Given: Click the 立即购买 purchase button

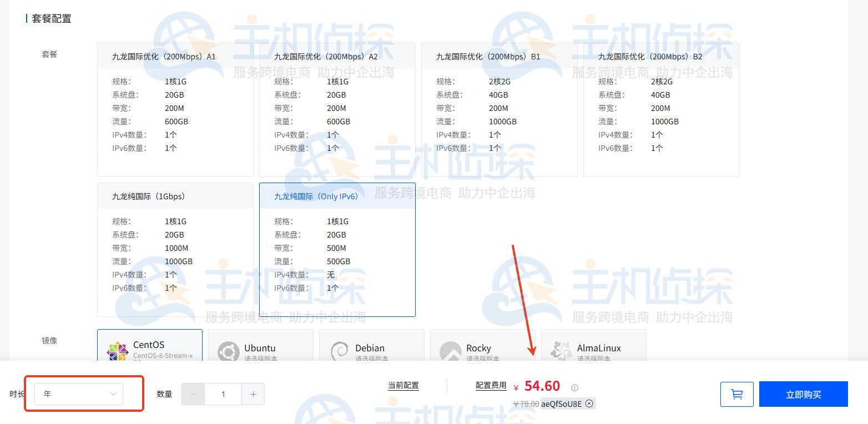Looking at the screenshot, I should pyautogui.click(x=803, y=393).
